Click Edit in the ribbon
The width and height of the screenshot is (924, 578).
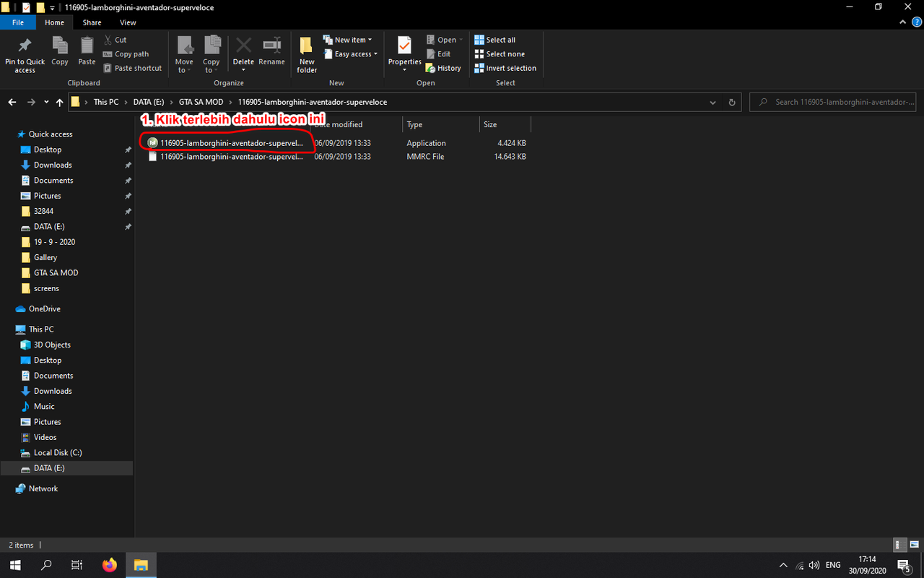pos(438,54)
